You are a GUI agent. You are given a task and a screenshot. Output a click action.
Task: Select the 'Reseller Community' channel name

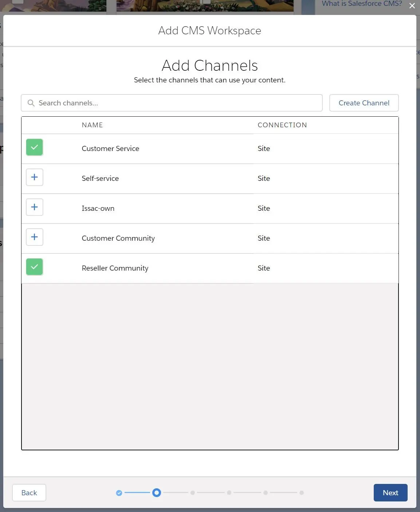115,268
